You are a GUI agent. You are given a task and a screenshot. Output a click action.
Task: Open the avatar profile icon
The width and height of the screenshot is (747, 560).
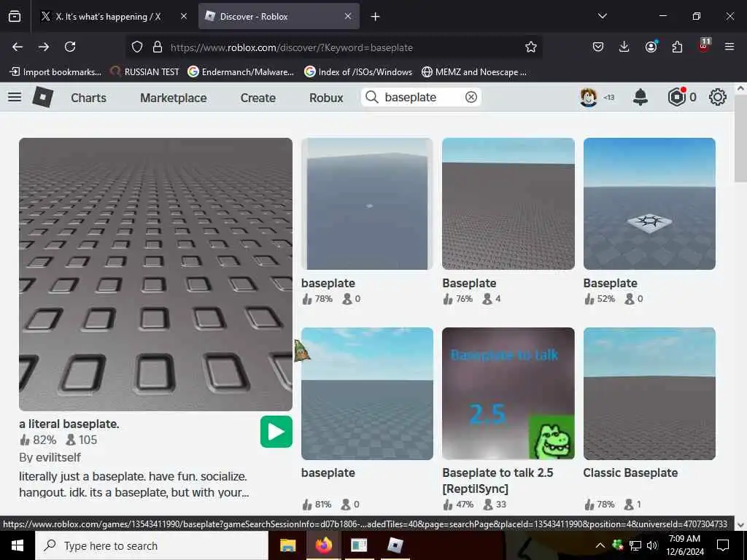coord(589,97)
